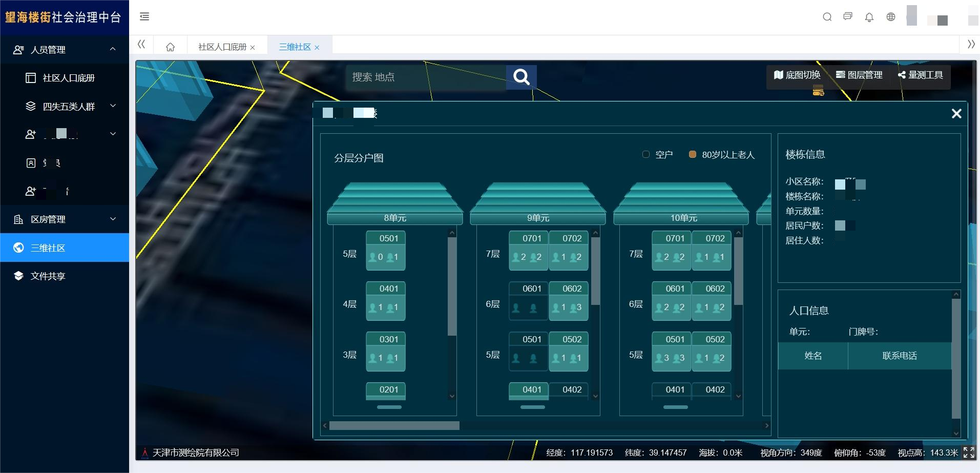This screenshot has width=980, height=473.
Task: Click the horizontal scrollbar under unit diagram
Action: (x=394, y=426)
